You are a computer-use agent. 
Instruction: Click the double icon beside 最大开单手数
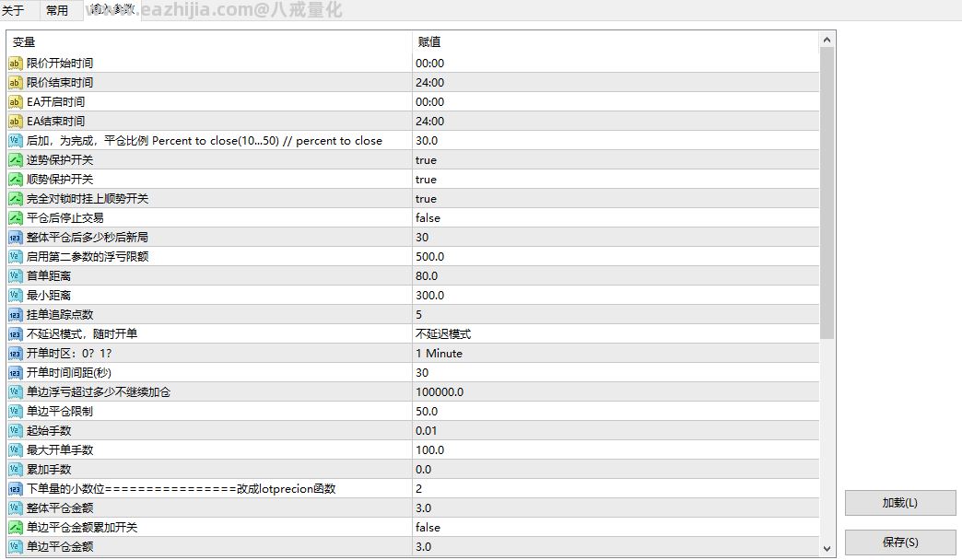16,449
